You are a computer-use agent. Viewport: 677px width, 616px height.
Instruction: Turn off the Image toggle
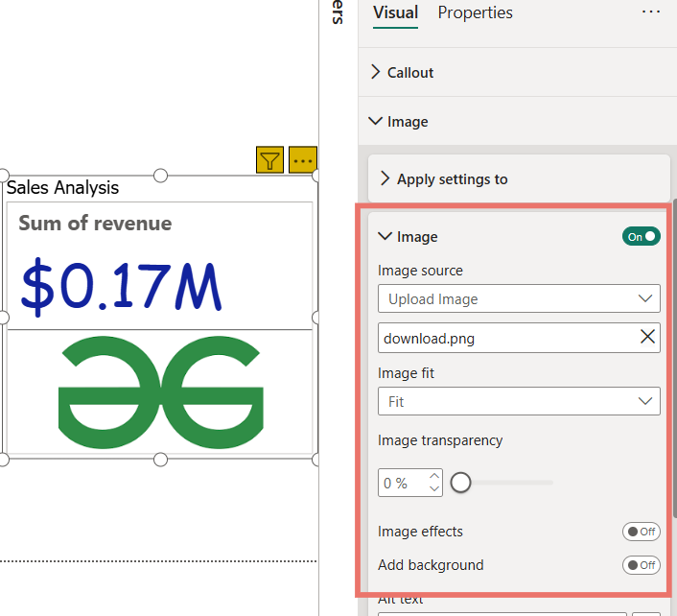[641, 236]
